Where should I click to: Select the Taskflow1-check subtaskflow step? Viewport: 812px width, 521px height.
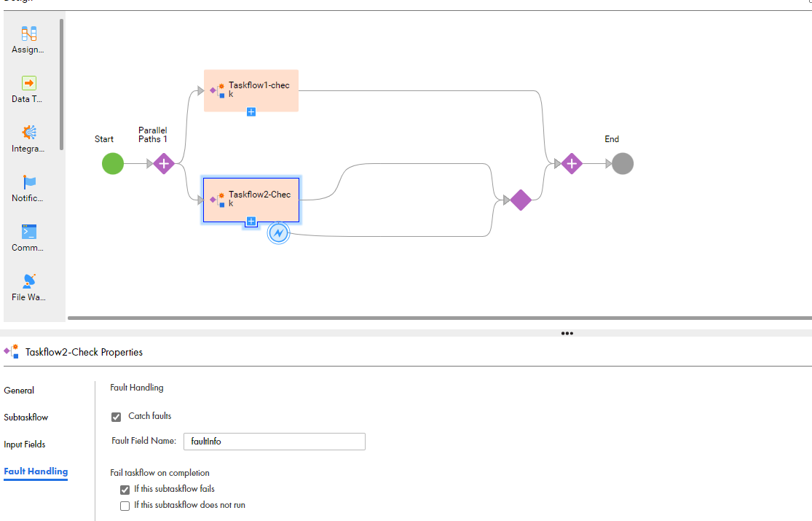251,91
